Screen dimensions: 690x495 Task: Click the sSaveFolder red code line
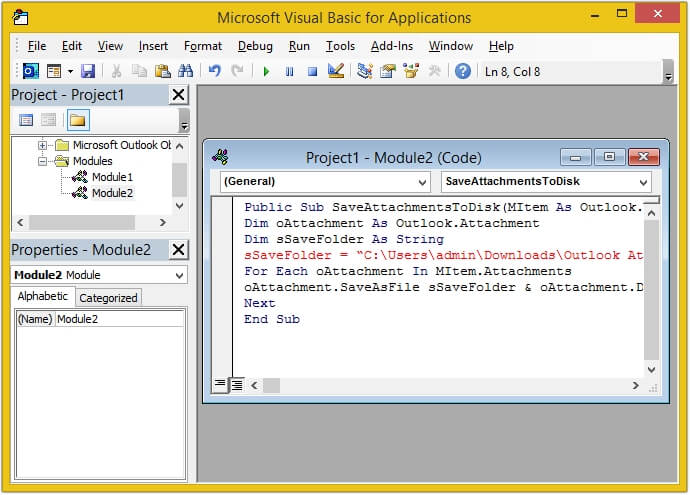point(443,255)
